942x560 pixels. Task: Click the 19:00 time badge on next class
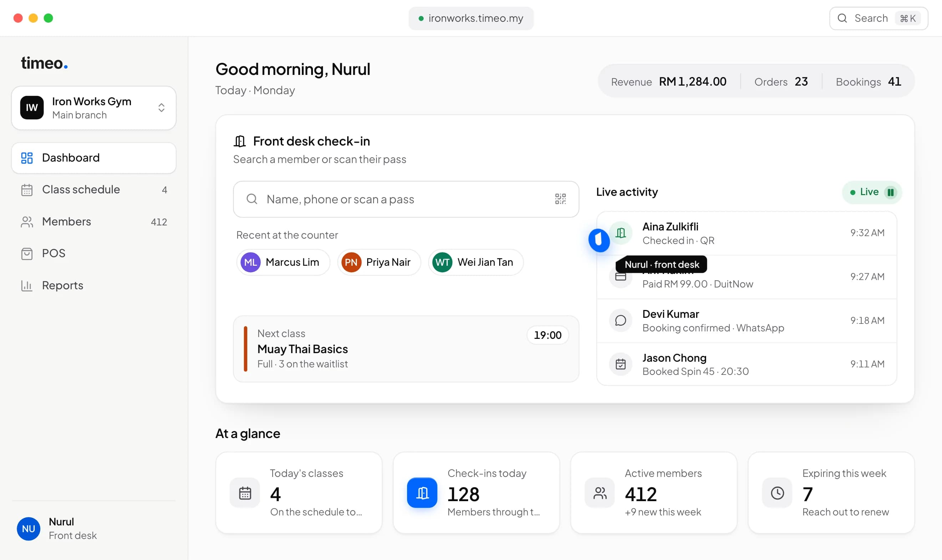(548, 335)
